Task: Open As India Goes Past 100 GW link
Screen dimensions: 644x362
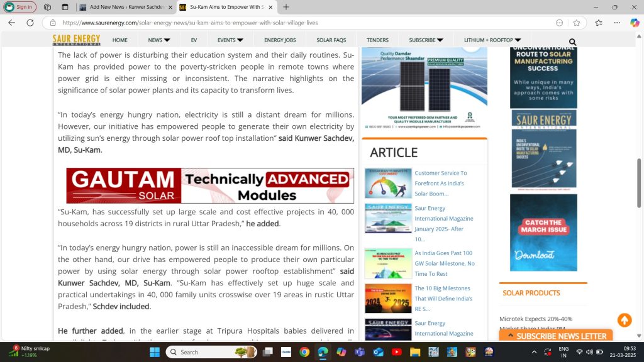Action: 445,263
